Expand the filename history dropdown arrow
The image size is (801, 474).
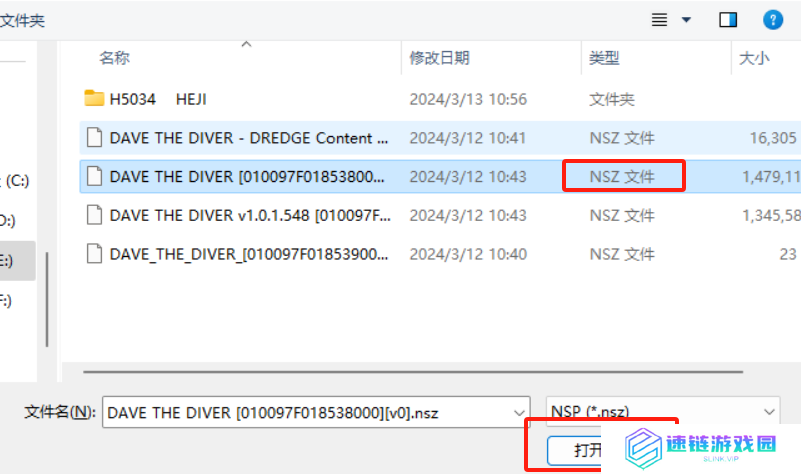pyautogui.click(x=519, y=413)
